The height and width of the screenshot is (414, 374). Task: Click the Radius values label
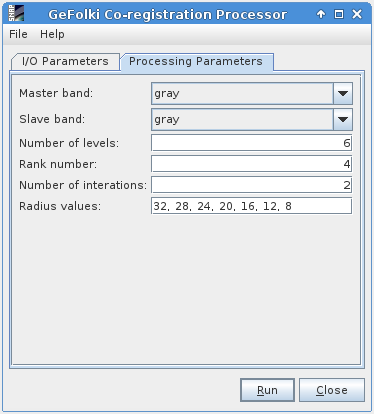(x=60, y=206)
